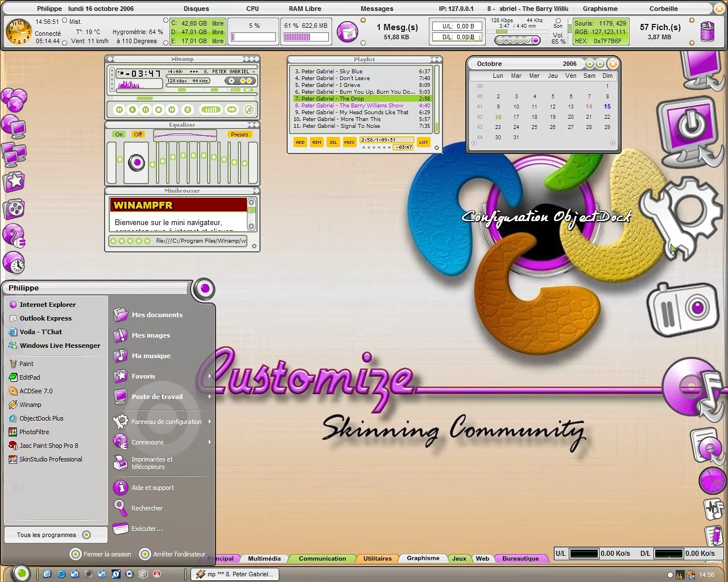This screenshot has height=582, width=728.
Task: Toggle Winamp repeat arrow button
Action: [x=231, y=110]
